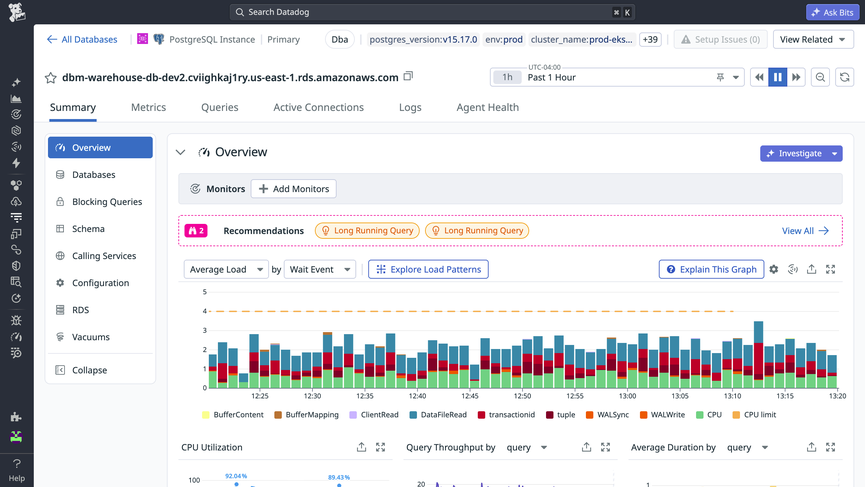Viewport: 865px width, 487px height.
Task: Open the View Related dropdown
Action: coord(813,40)
